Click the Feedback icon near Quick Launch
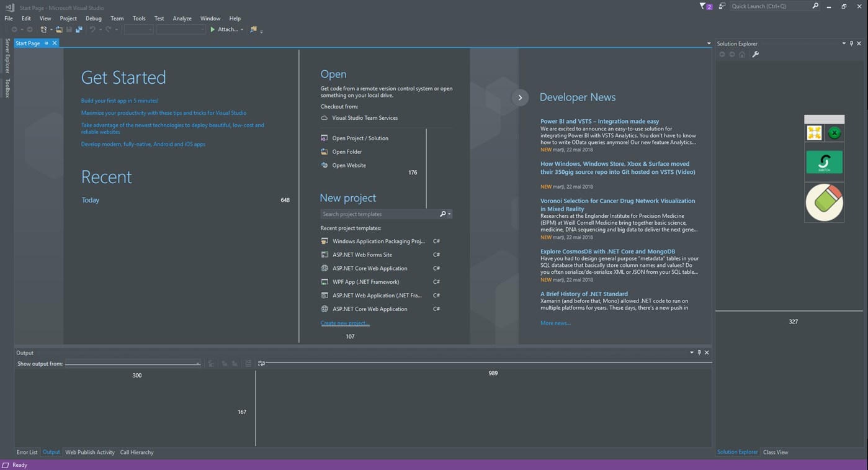Screen dimensions: 868x470 click(722, 6)
